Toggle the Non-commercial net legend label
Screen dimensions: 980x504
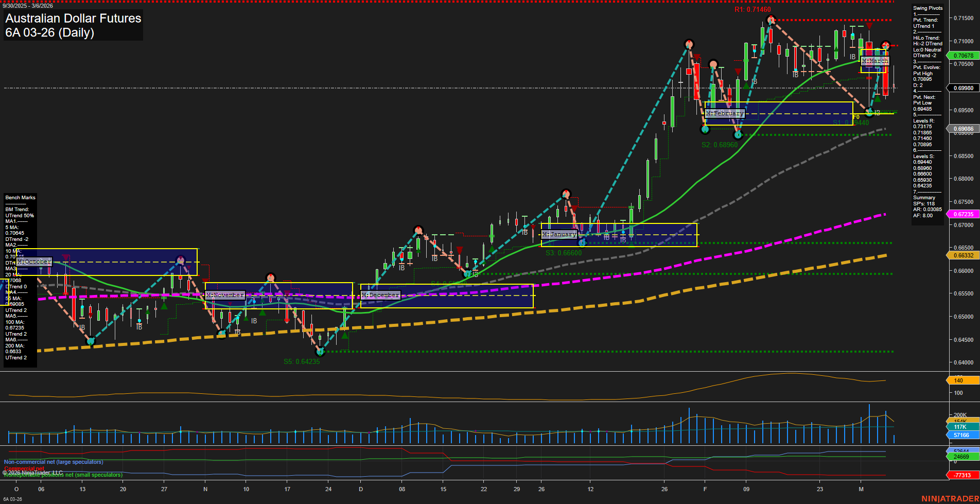click(x=53, y=462)
